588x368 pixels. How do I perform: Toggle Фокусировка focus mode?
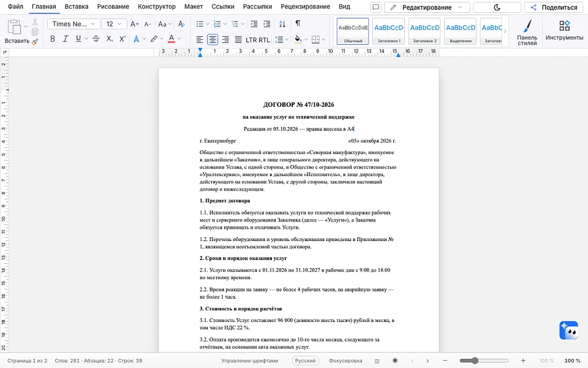point(345,361)
